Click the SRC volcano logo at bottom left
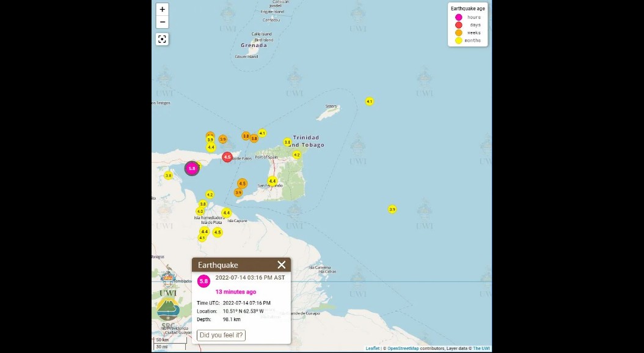 tap(167, 310)
